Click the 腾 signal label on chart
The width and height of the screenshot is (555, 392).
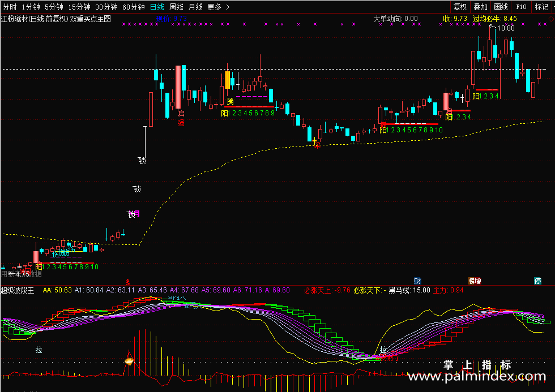(x=230, y=101)
